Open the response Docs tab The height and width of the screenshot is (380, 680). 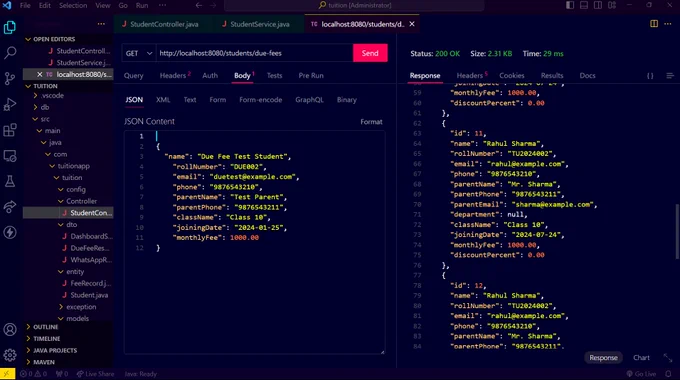pyautogui.click(x=587, y=75)
